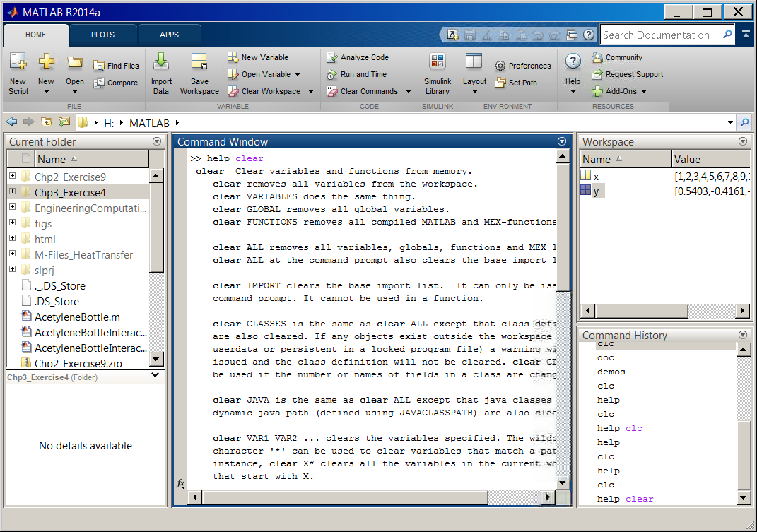The width and height of the screenshot is (757, 532).
Task: Open Workspace panel actions menu
Action: pyautogui.click(x=743, y=141)
